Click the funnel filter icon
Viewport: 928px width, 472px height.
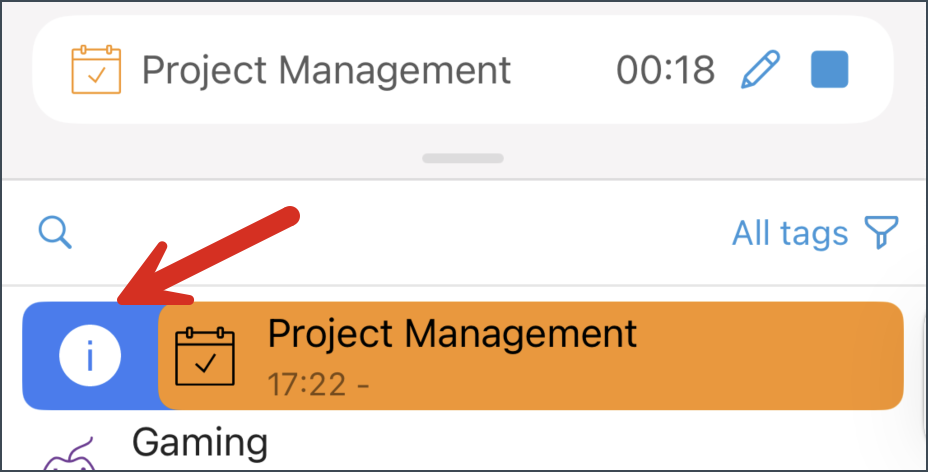click(881, 232)
